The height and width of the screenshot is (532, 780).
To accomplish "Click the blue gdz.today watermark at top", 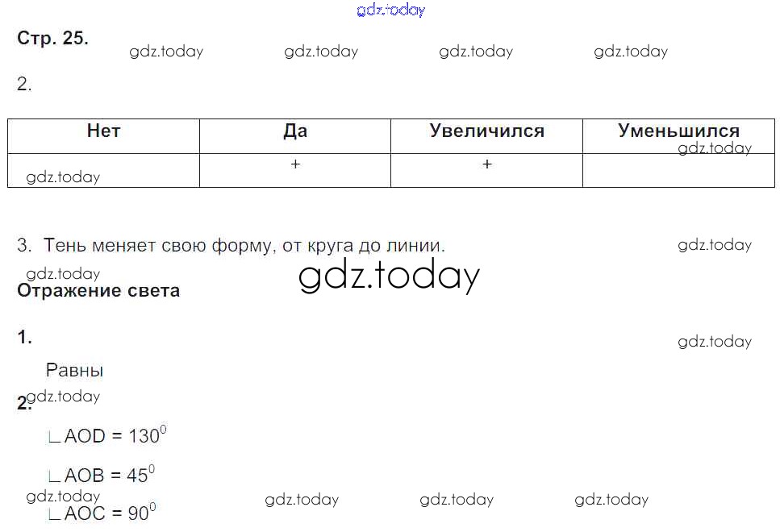I will tap(390, 10).
